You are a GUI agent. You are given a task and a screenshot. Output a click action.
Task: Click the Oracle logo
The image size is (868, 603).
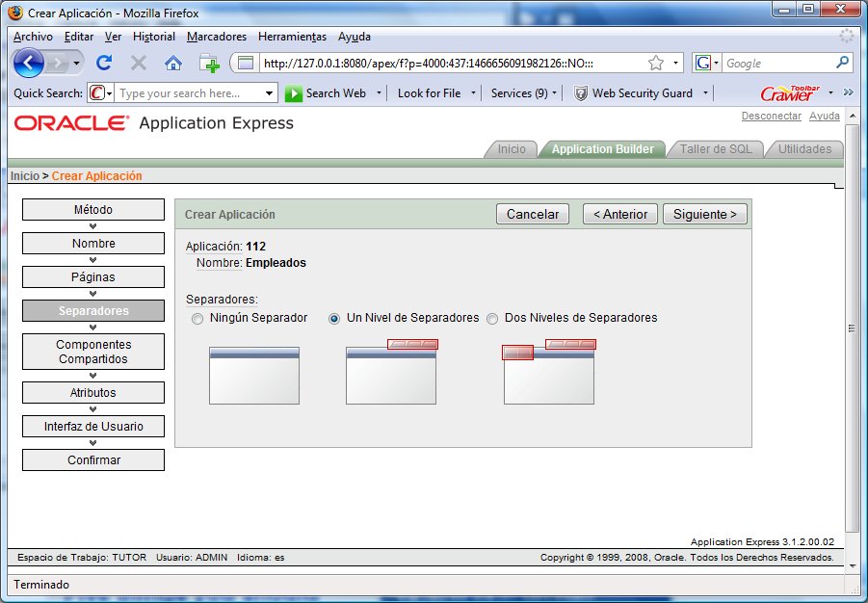tap(71, 123)
